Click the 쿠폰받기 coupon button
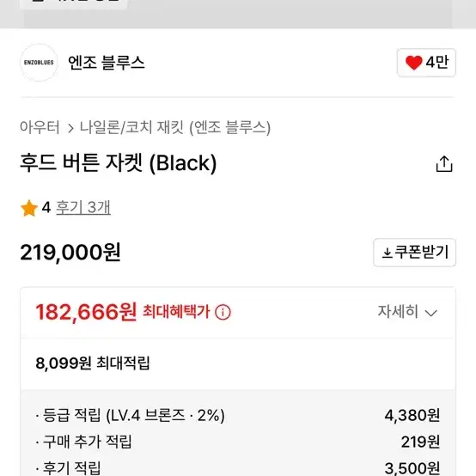 click(x=414, y=253)
